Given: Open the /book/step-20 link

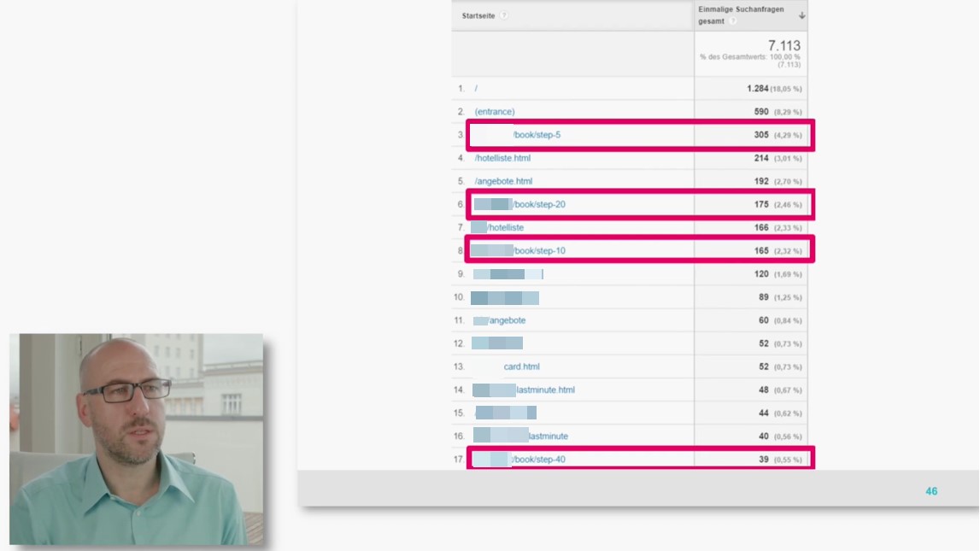Looking at the screenshot, I should [539, 204].
